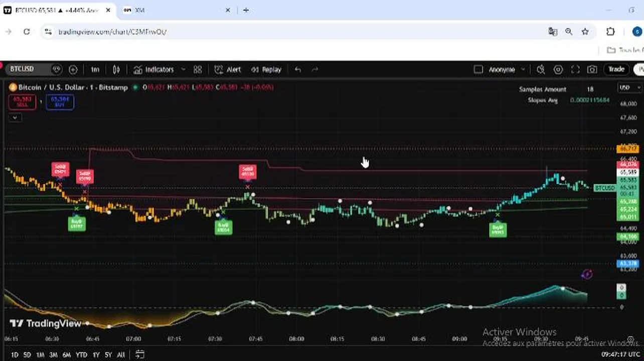The image size is (644, 361).
Task: Click the green Buy signal label near 07:30
Action: click(224, 228)
